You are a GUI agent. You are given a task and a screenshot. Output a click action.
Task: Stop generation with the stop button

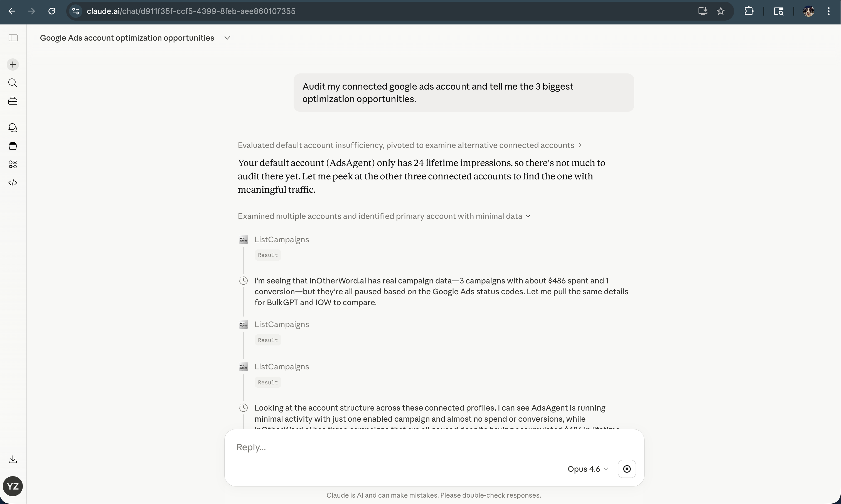point(627,469)
